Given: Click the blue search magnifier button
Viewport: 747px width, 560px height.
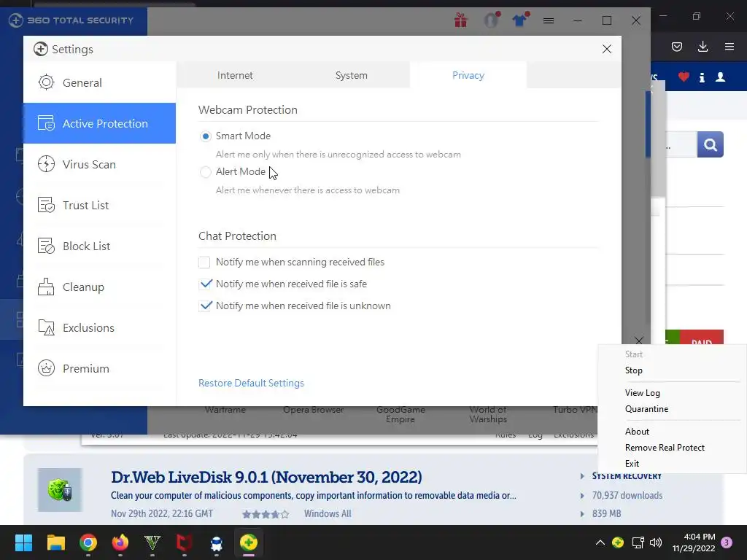Looking at the screenshot, I should (711, 144).
